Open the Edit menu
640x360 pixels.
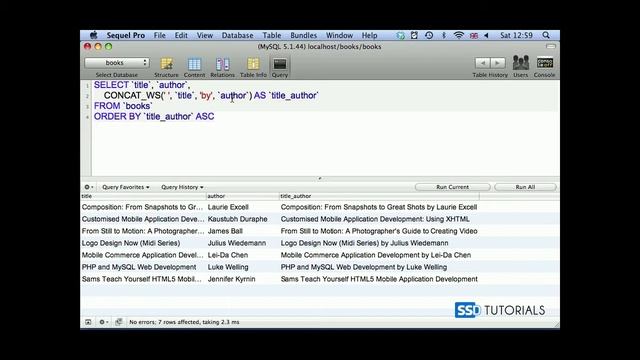tap(181, 35)
